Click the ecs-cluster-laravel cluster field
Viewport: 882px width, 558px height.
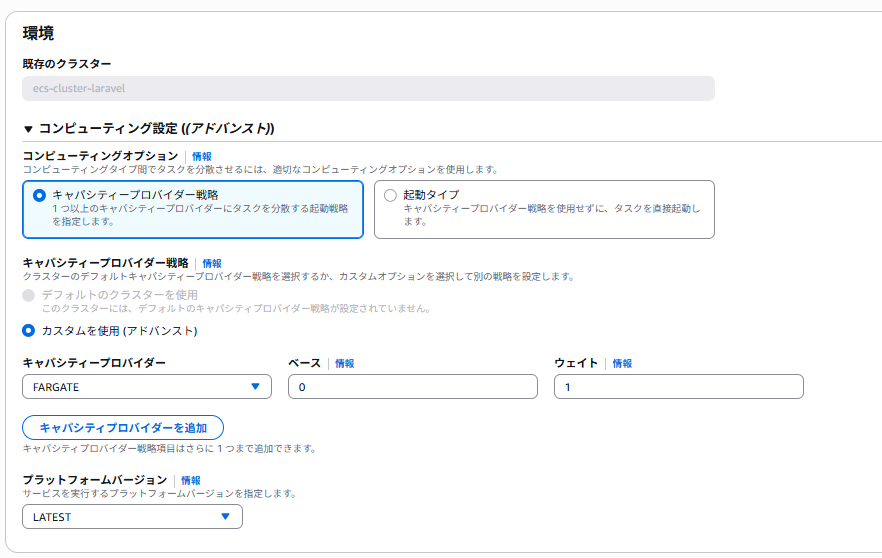(x=368, y=88)
